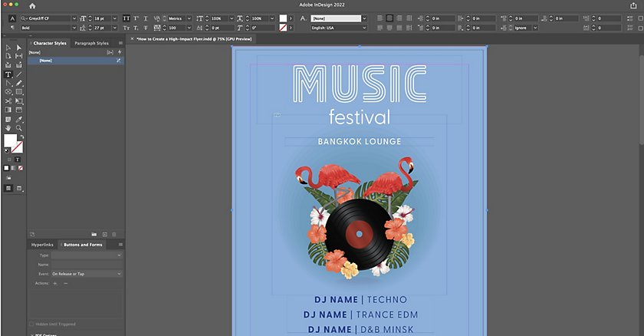Toggle All Caps formatting button
644x336 pixels.
127,18
